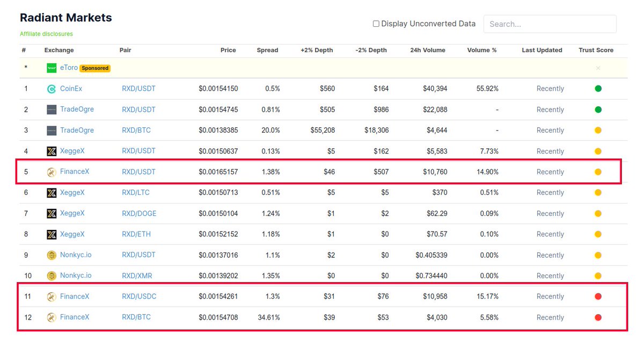
Task: Click volume percentage 55.92%
Action: point(487,89)
